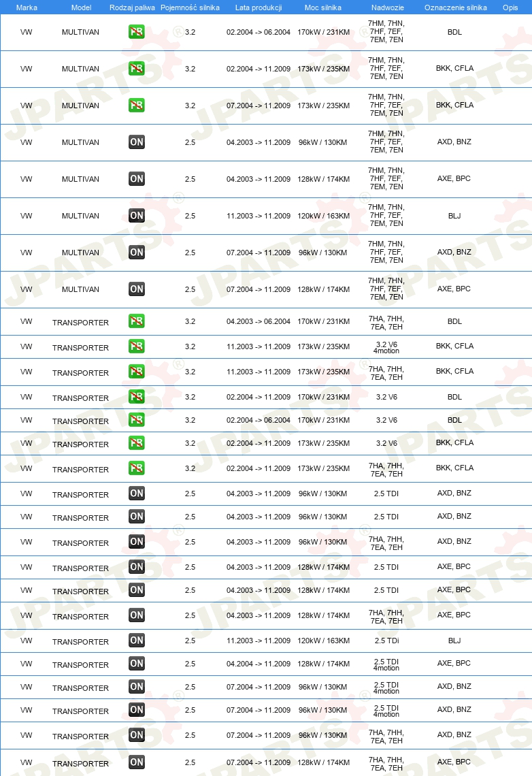Image resolution: width=532 pixels, height=776 pixels.
Task: Click petrol icon, Transporter 04.2003–06.2004 BDL row
Action: click(x=137, y=321)
